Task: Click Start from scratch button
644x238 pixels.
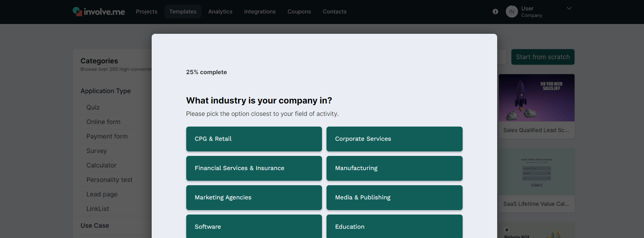Action: tap(543, 57)
